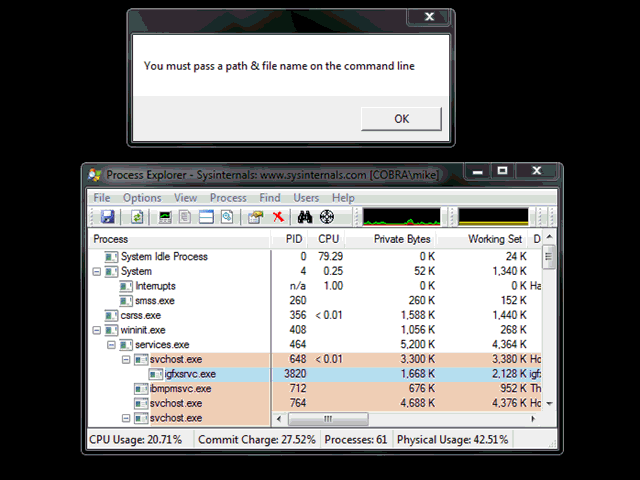
Task: Sort by the PID column header
Action: click(289, 239)
